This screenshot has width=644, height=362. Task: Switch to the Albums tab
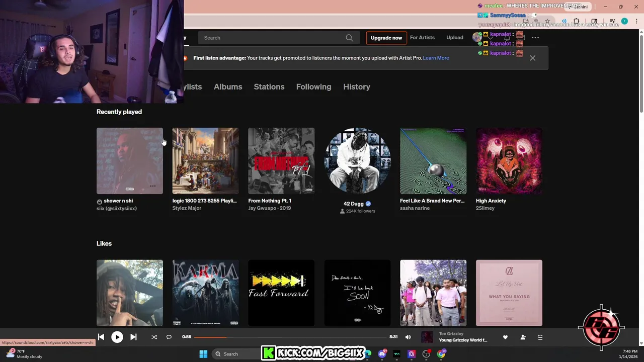[228, 87]
